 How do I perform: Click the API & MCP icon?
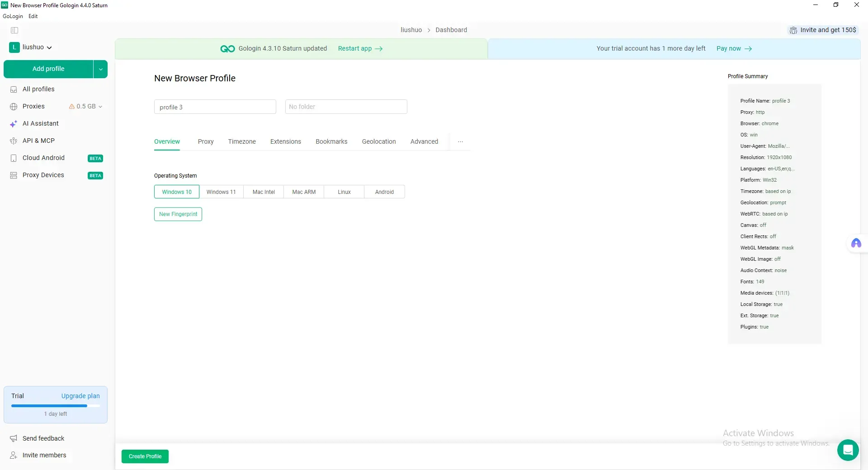pyautogui.click(x=14, y=141)
